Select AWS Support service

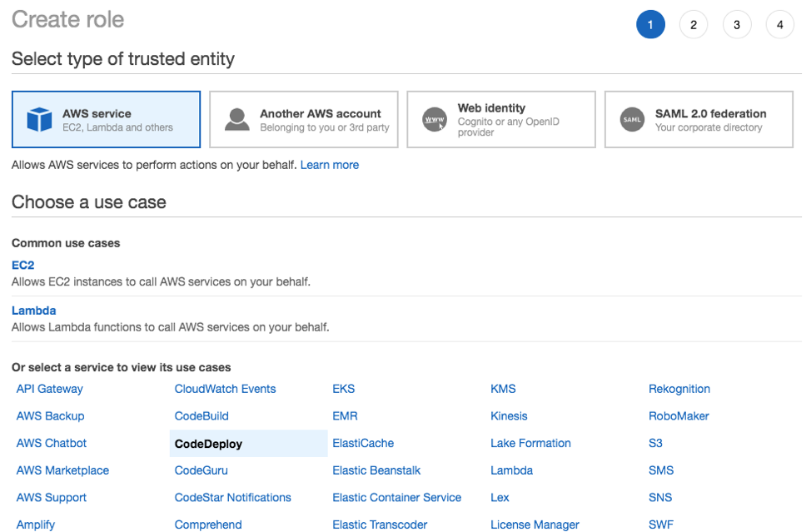click(x=51, y=497)
